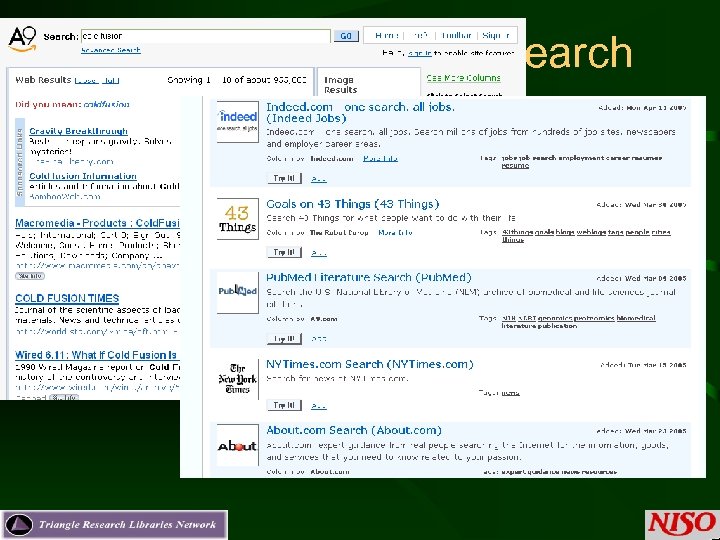Image resolution: width=720 pixels, height=540 pixels.
Task: Click the news tag for NYTimes.com
Action: click(x=510, y=393)
